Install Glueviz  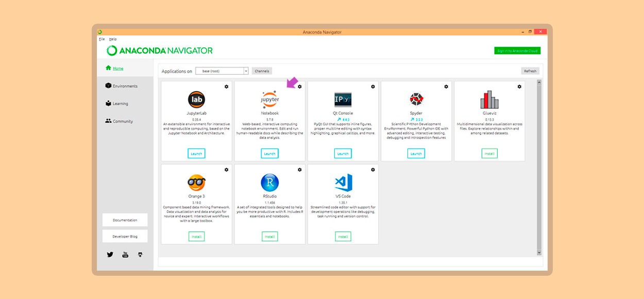489,154
